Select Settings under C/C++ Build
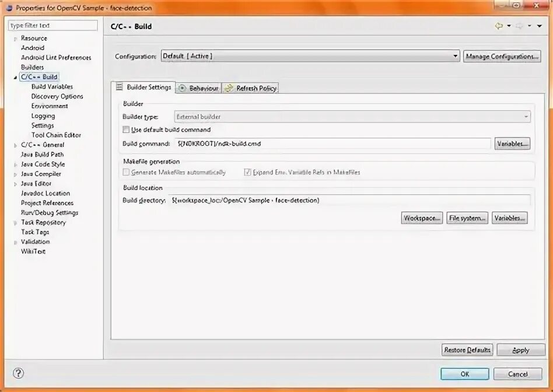 (43, 125)
